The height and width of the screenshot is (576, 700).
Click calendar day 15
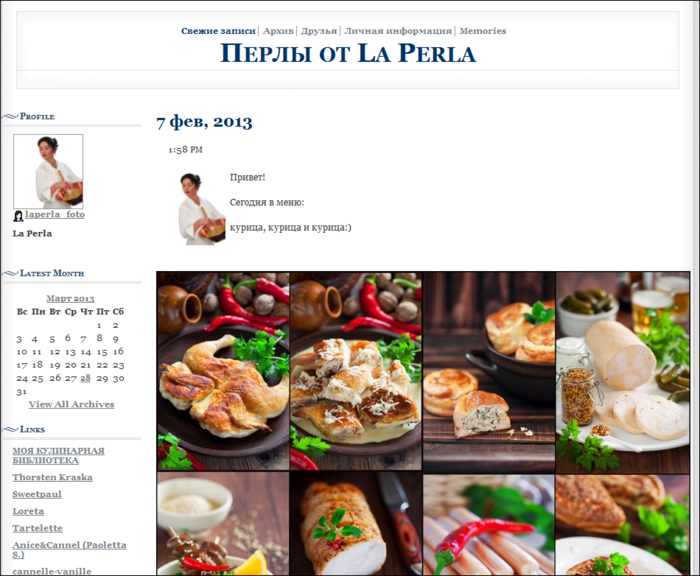pyautogui.click(x=102, y=352)
